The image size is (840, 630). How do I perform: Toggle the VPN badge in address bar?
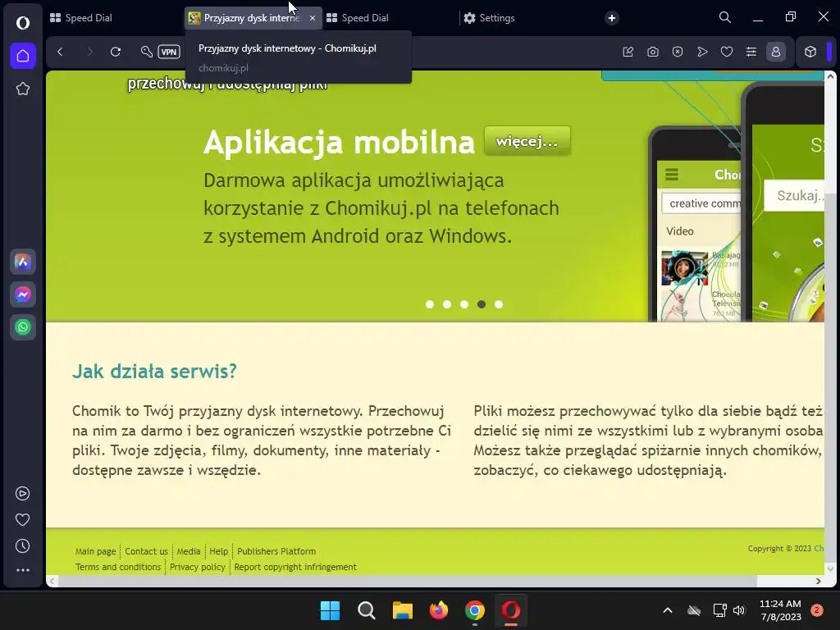click(x=169, y=52)
